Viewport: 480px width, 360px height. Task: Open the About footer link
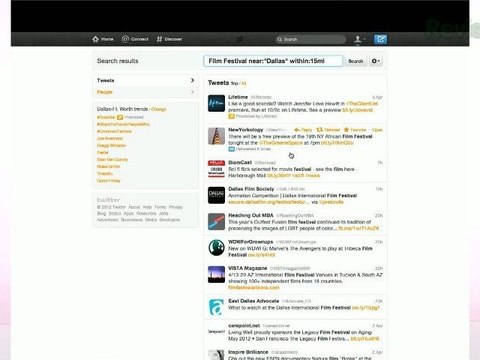click(x=134, y=207)
